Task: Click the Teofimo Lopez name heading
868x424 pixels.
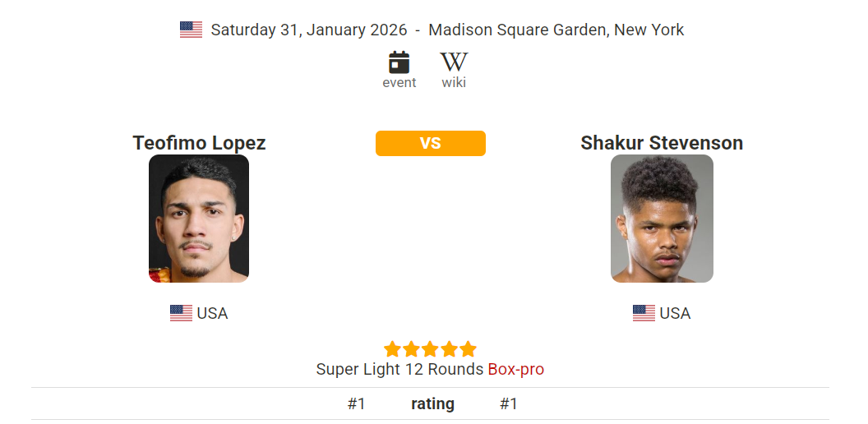Action: tap(199, 143)
